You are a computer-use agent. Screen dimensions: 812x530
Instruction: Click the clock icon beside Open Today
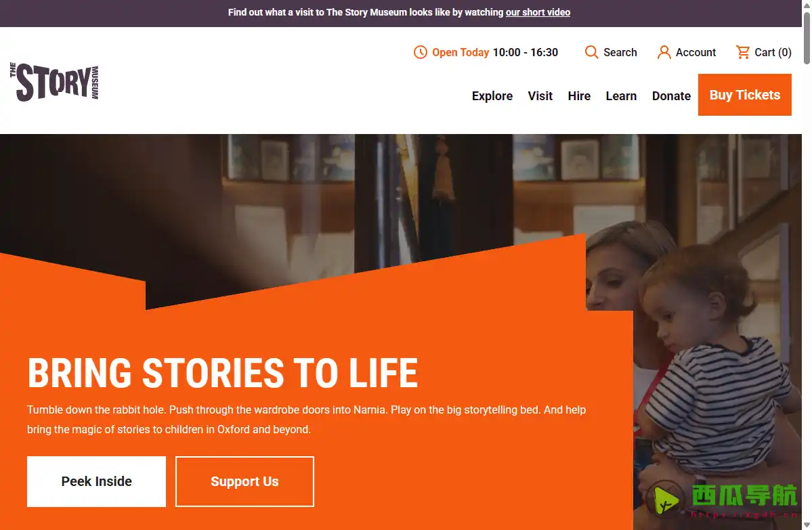(x=420, y=52)
